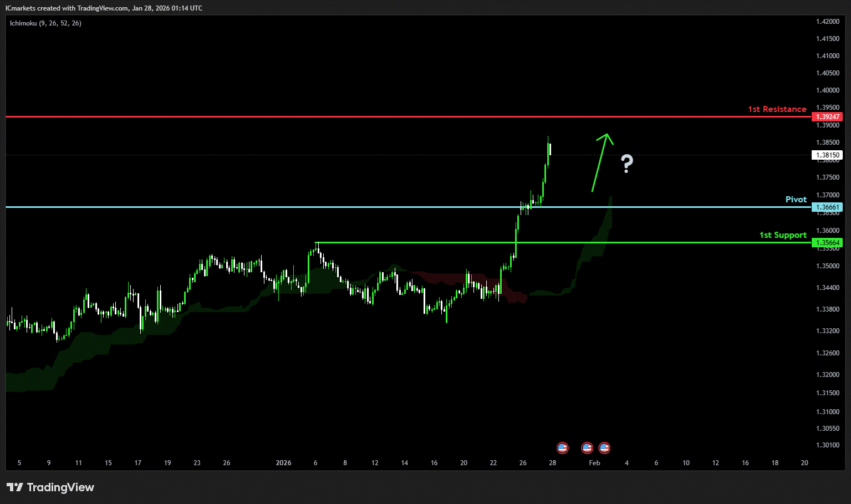Click the 1.30100 price axis label
Image resolution: width=851 pixels, height=504 pixels.
827,445
